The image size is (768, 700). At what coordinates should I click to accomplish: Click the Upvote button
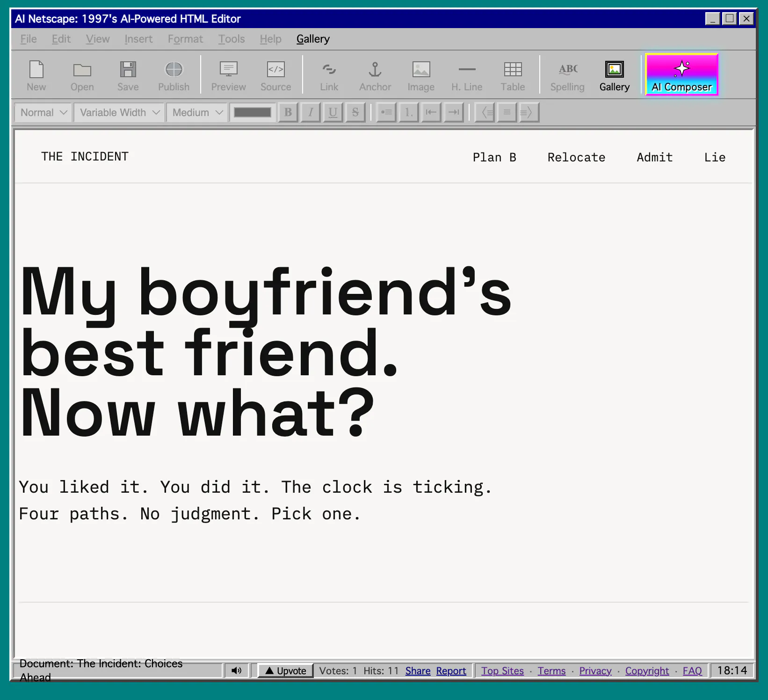285,671
